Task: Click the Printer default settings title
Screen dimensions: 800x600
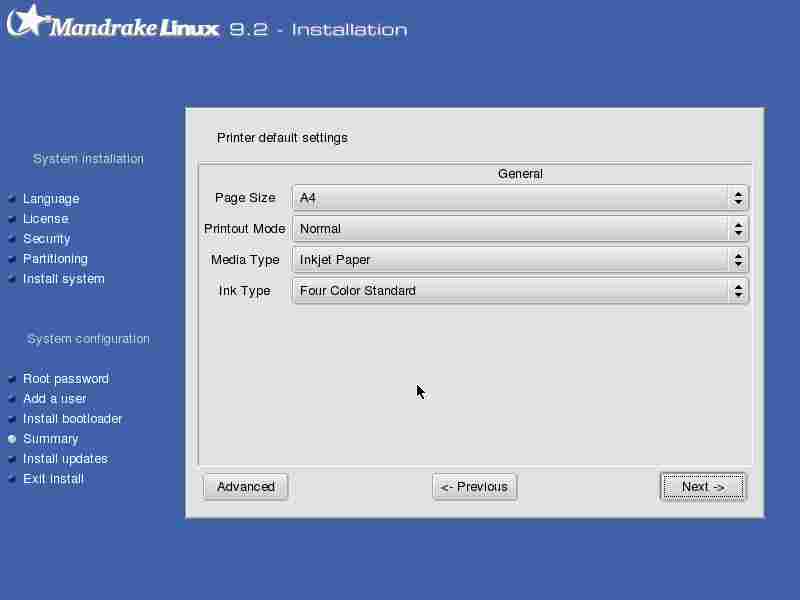Action: pyautogui.click(x=282, y=138)
